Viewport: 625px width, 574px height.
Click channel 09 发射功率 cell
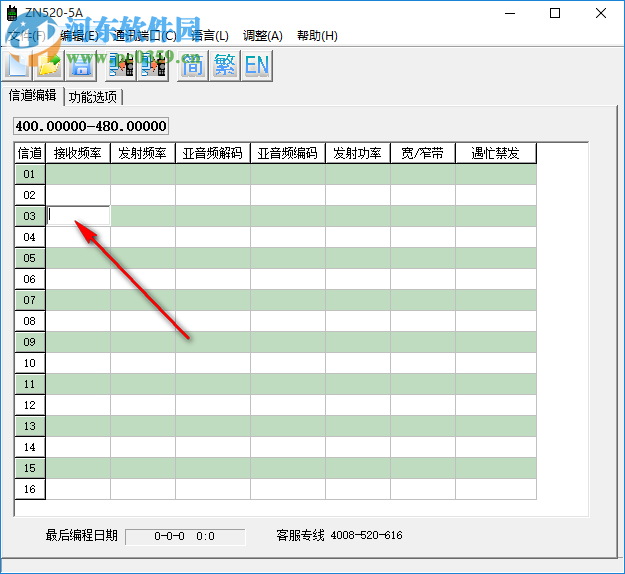[358, 342]
